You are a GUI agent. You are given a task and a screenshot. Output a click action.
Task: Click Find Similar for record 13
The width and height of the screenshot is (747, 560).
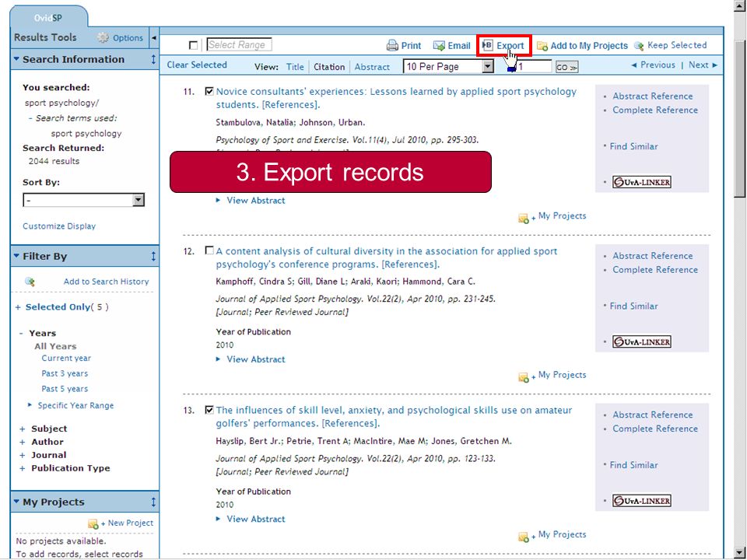tap(633, 465)
